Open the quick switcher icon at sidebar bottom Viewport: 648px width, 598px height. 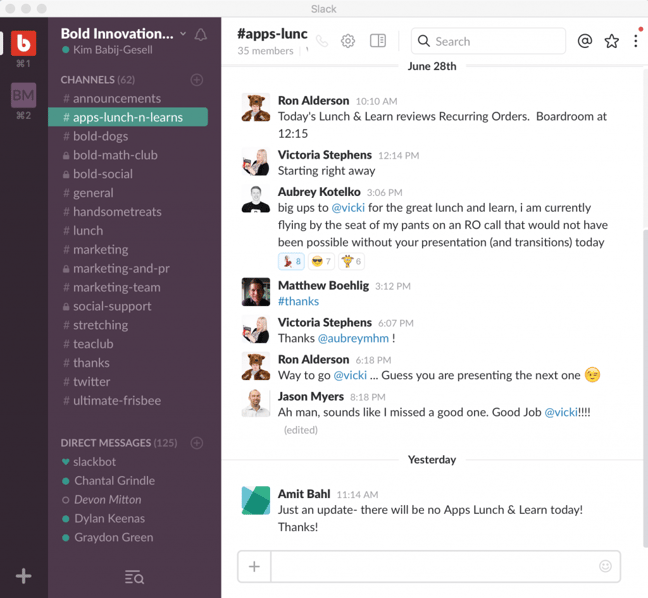134,577
